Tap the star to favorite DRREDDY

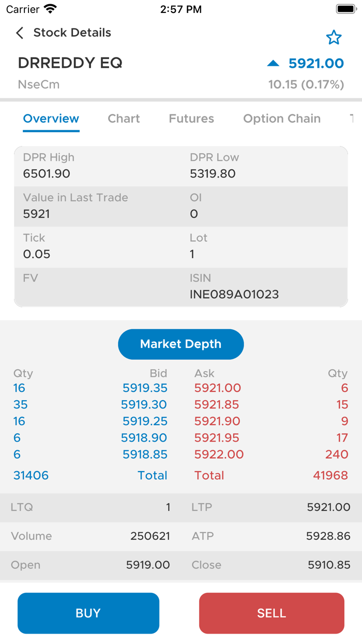point(334,37)
